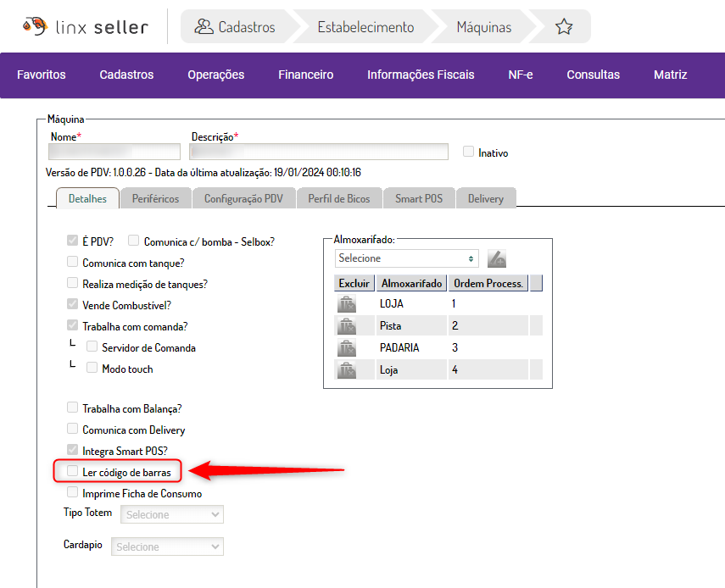Enable the Ler código de barras checkbox

[x=73, y=471]
